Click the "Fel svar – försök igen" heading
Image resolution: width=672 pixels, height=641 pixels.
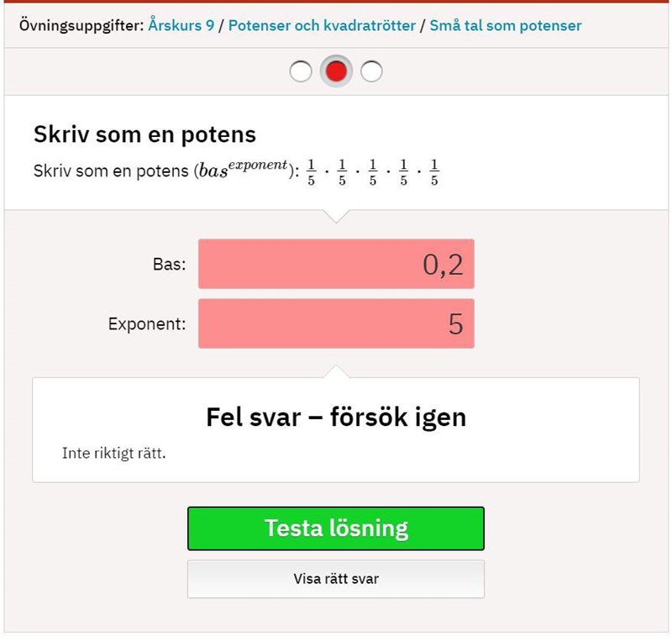point(336,417)
